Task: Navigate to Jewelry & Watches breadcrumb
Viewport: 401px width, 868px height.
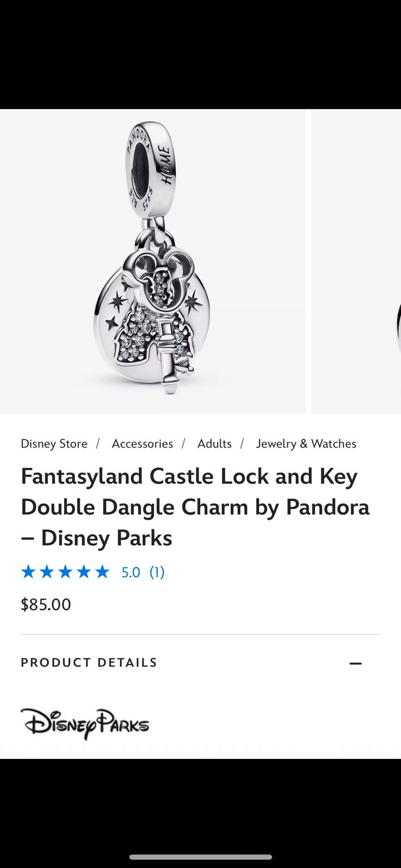Action: pos(306,444)
